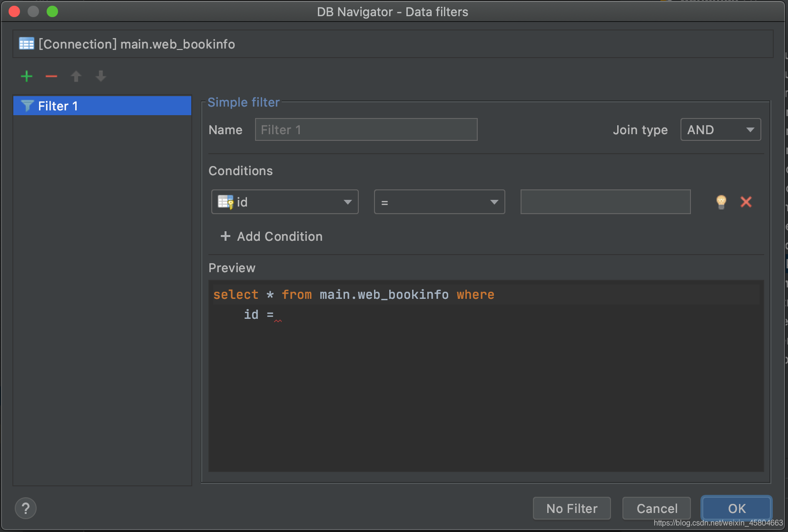Click the Name field containing Filter 1
This screenshot has height=532, width=788.
(366, 129)
